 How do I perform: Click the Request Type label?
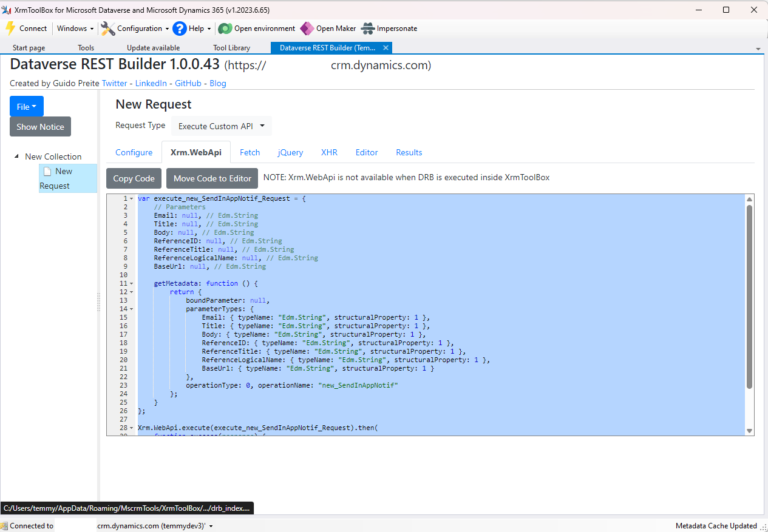140,126
